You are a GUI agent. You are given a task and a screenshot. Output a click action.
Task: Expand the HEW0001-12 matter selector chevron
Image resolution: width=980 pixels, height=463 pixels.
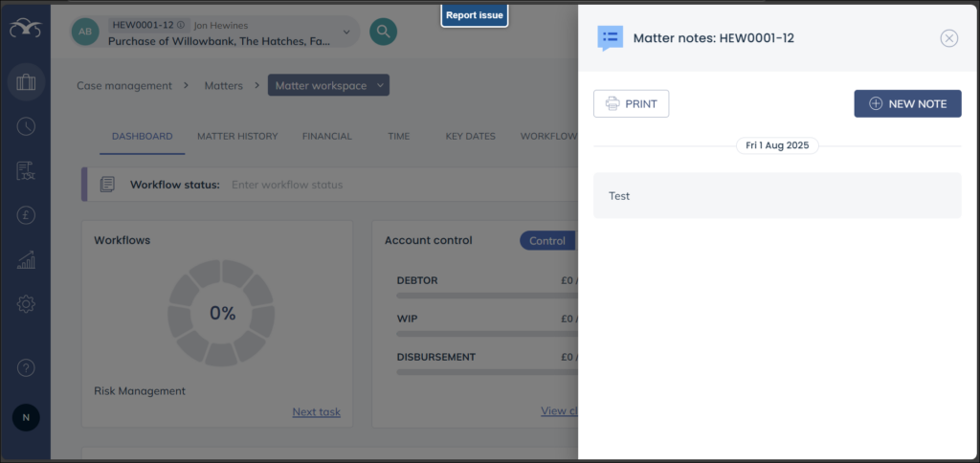tap(341, 33)
